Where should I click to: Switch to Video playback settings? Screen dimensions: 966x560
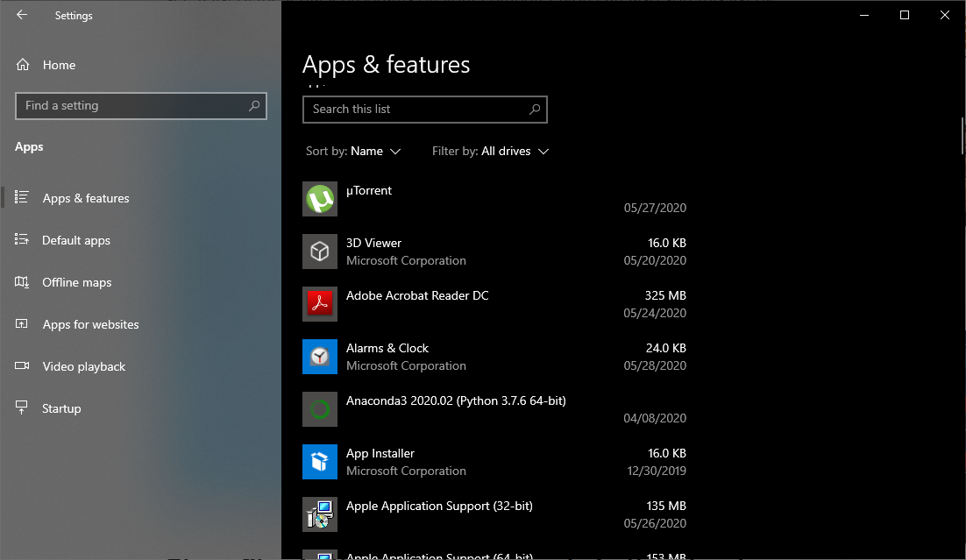[x=84, y=366]
